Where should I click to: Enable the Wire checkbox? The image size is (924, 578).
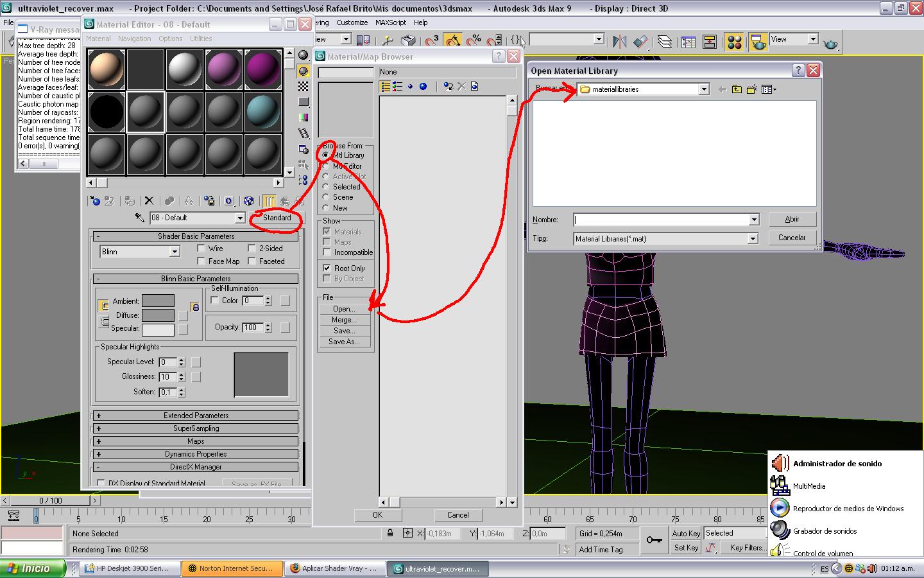pos(201,249)
